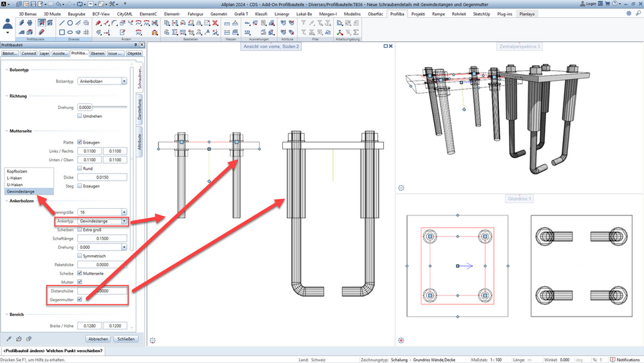Toggle the Umdrehen checkbox
Image resolution: width=644 pixels, height=363 pixels.
[x=80, y=116]
